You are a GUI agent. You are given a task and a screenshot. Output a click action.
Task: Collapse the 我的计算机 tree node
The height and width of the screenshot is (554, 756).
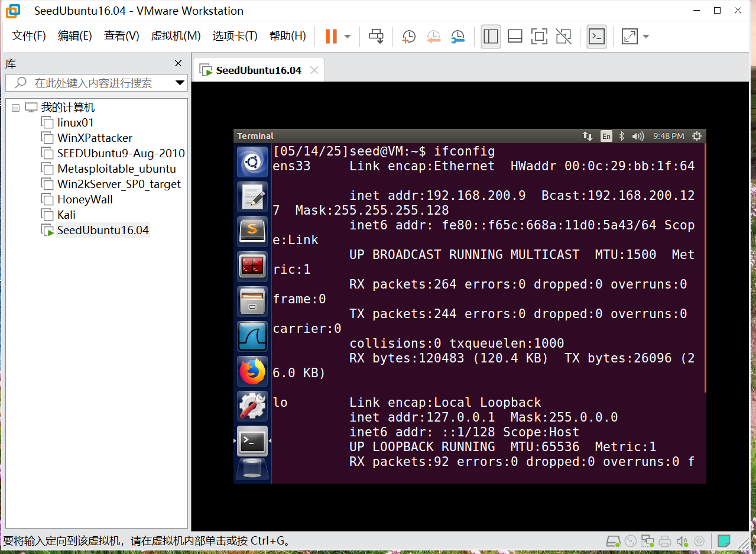(x=15, y=108)
